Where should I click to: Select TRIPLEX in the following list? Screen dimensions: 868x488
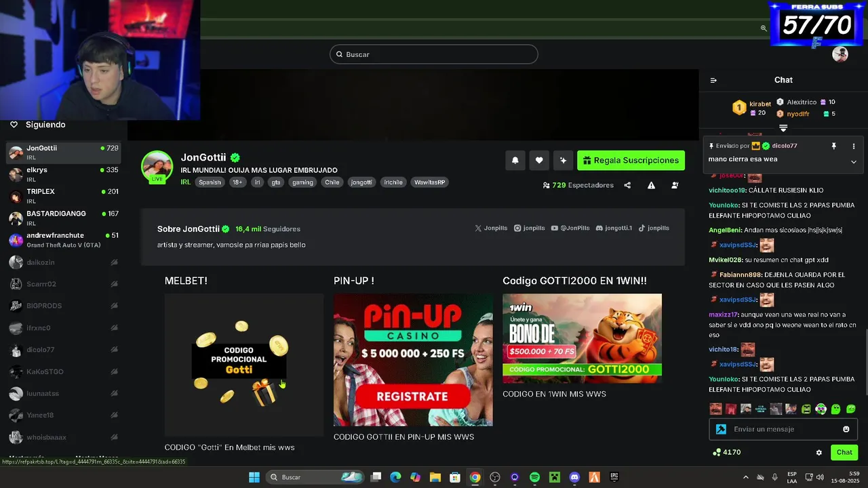point(63,196)
